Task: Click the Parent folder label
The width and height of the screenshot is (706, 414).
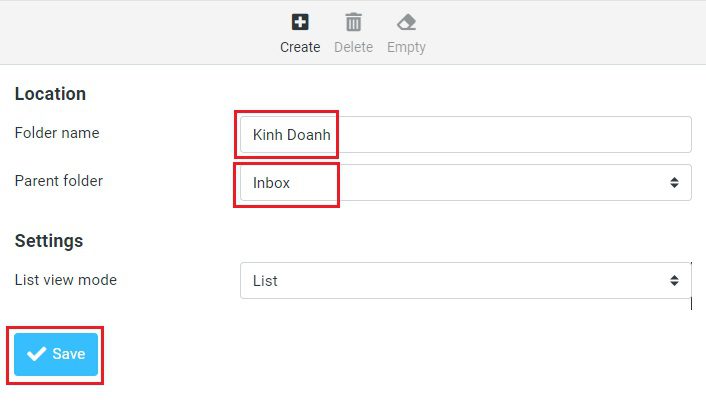Action: 59,181
